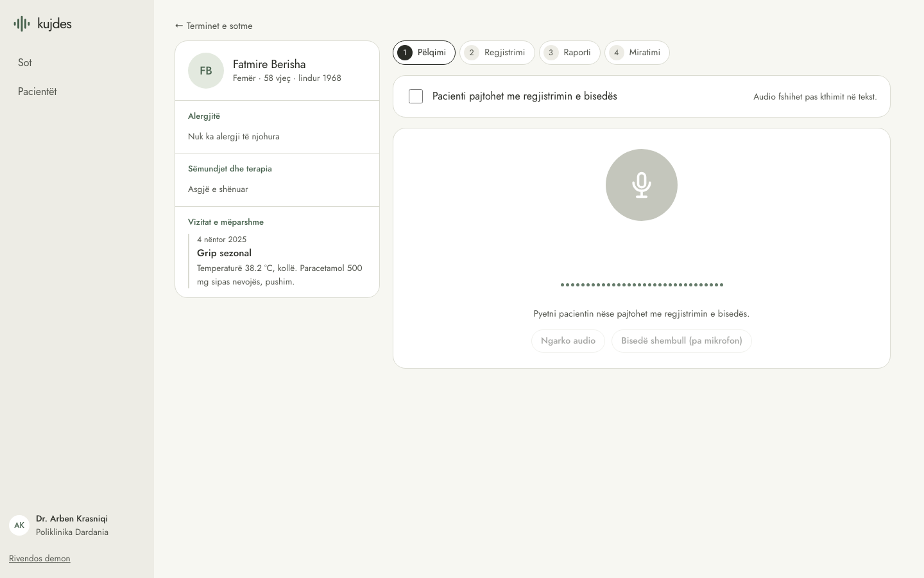The image size is (924, 578).
Task: Click patient name Fatmire Berisha
Action: click(269, 64)
